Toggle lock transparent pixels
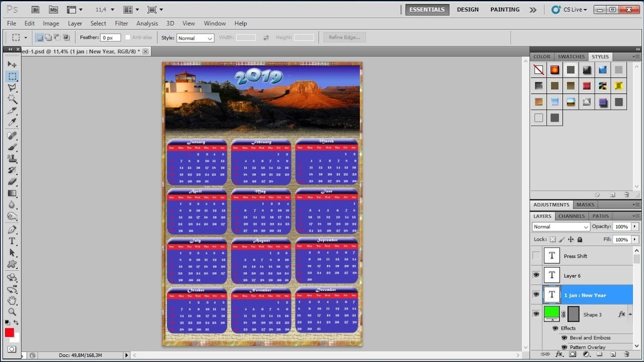 click(x=553, y=240)
